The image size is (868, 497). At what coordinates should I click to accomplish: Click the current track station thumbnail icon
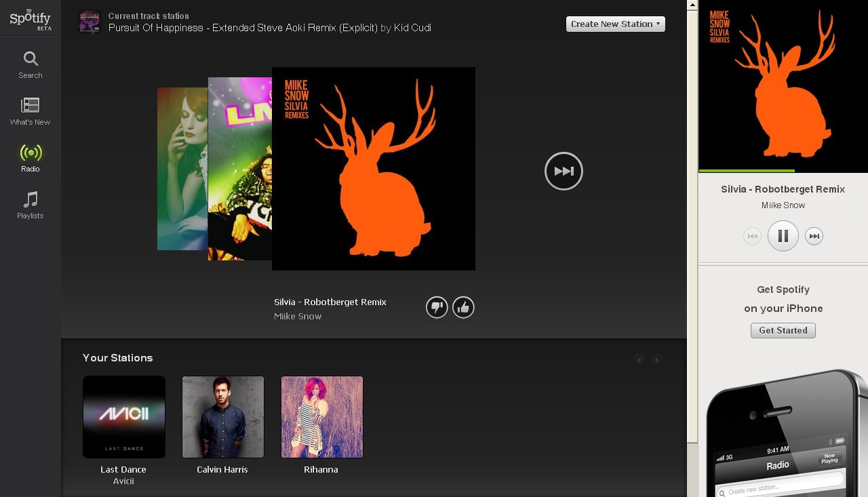click(x=90, y=22)
